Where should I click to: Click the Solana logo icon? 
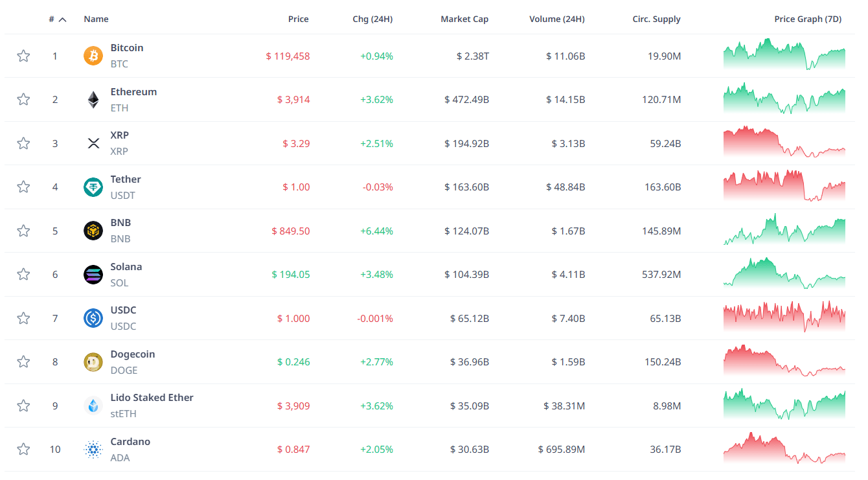point(93,275)
